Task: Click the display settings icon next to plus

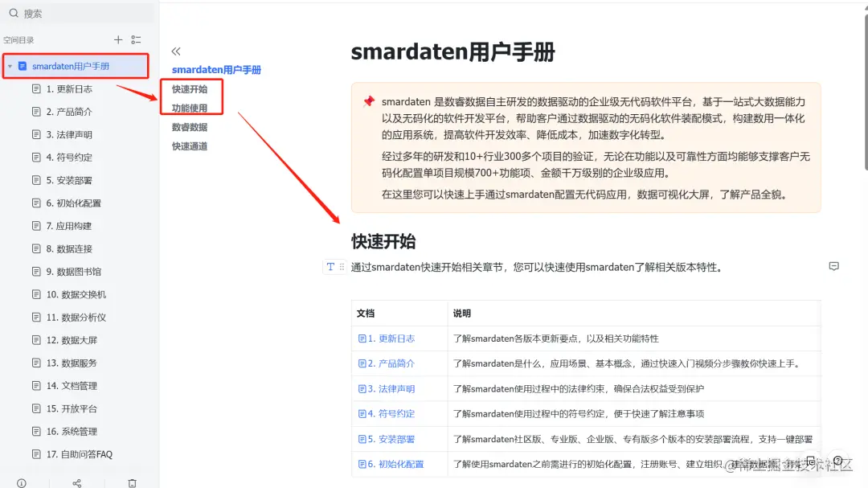Action: pyautogui.click(x=135, y=39)
